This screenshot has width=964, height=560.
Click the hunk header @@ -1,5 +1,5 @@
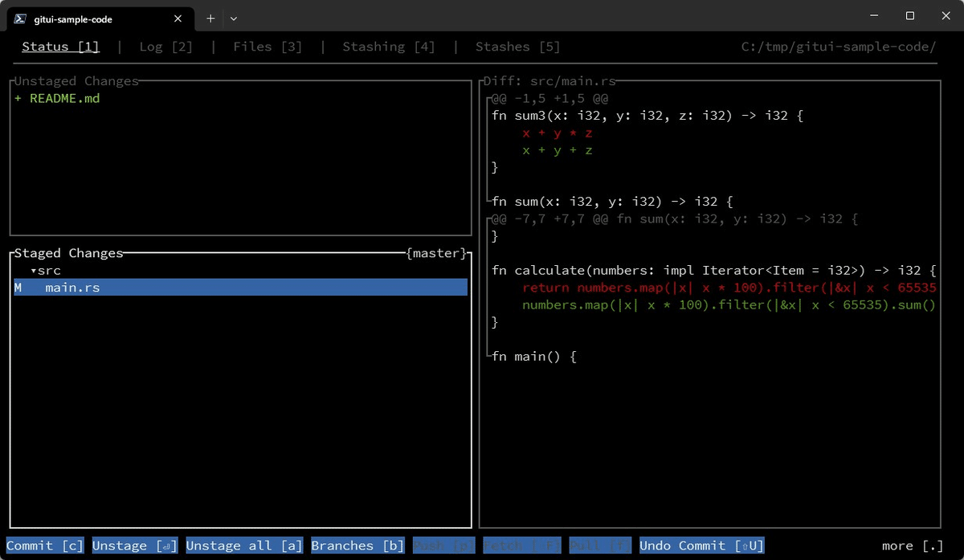549,99
